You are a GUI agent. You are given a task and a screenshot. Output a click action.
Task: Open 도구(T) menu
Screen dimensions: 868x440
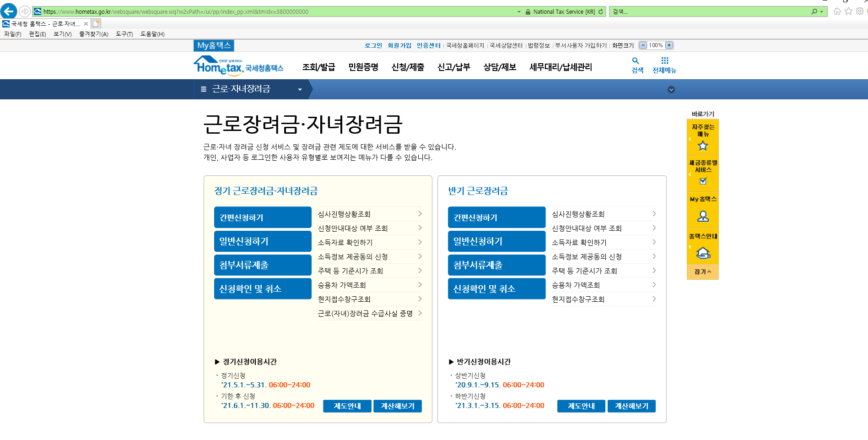pos(124,34)
